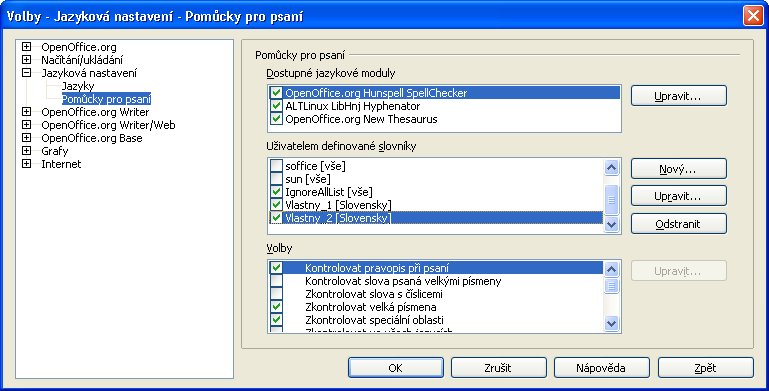Viewport: 769px width, 391px height.
Task: Enable Kontrolovat slova psaná velkými písmeny
Action: click(x=276, y=281)
